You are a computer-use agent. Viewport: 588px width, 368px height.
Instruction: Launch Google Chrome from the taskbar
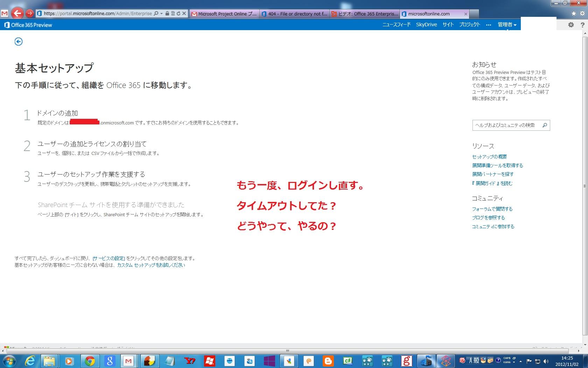pos(90,361)
